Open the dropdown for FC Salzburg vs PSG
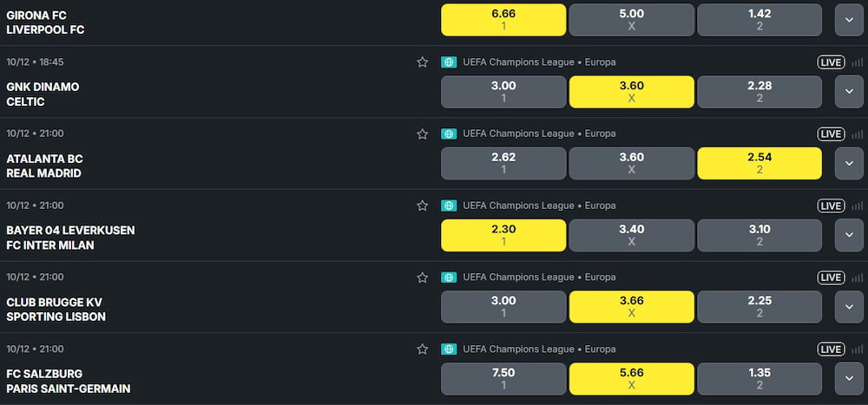Image resolution: width=868 pixels, height=405 pixels. [849, 378]
